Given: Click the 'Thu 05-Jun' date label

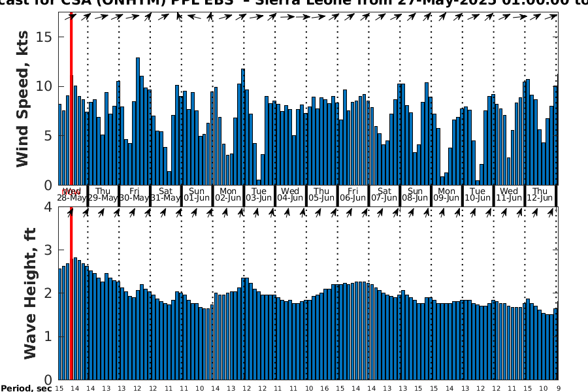Looking at the screenshot, I should [x=321, y=195].
